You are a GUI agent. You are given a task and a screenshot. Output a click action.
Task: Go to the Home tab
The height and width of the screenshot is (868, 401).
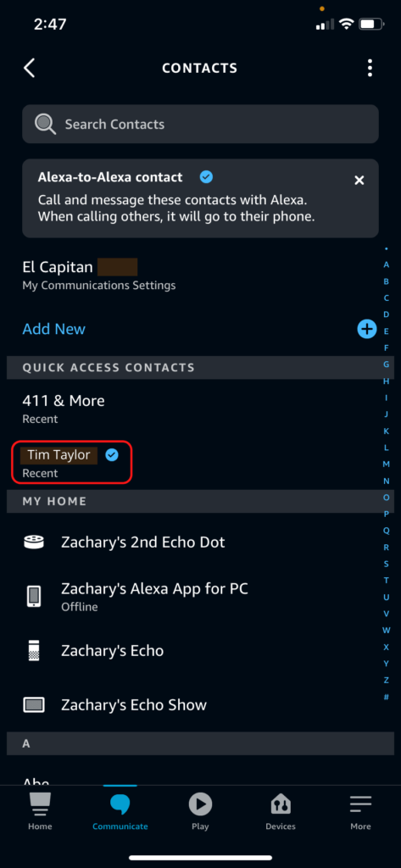pos(40,811)
